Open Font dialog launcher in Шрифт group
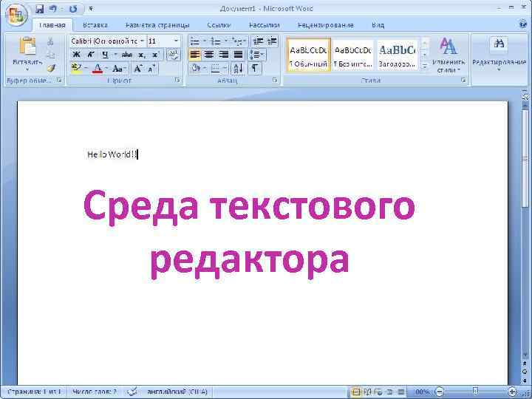This screenshot has width=532, height=399. pos(177,81)
